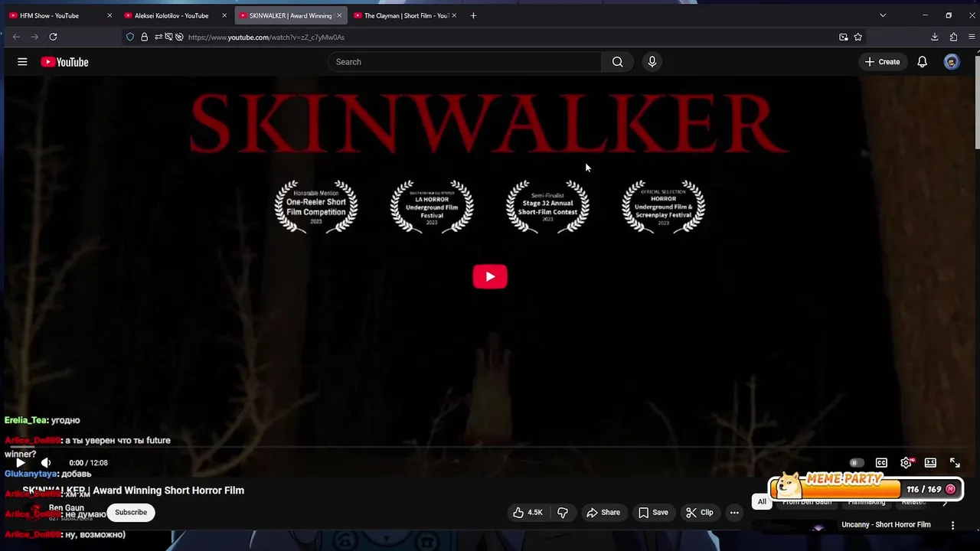Dislike the video
The image size is (980, 551).
563,513
